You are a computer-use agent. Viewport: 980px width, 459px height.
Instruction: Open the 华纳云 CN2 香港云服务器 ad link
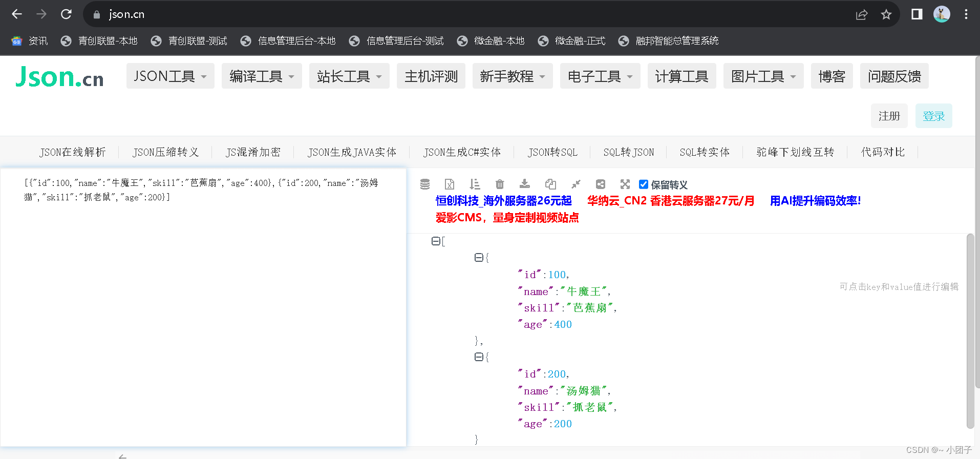pyautogui.click(x=671, y=201)
